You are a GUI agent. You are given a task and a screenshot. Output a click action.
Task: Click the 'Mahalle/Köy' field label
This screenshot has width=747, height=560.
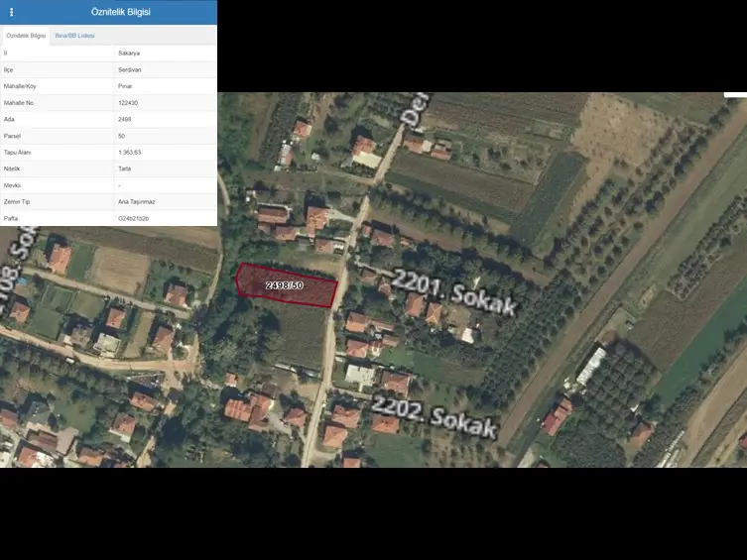pyautogui.click(x=20, y=86)
